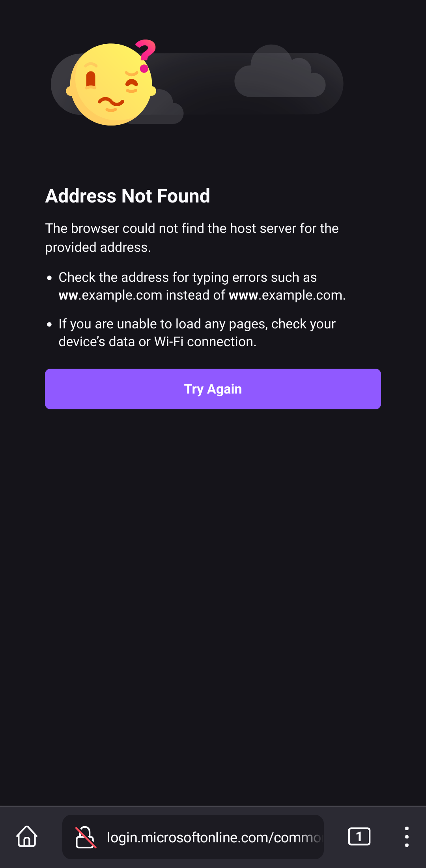Image resolution: width=426 pixels, height=868 pixels.
Task: Tap the Home icon in bottom toolbar
Action: tap(27, 836)
